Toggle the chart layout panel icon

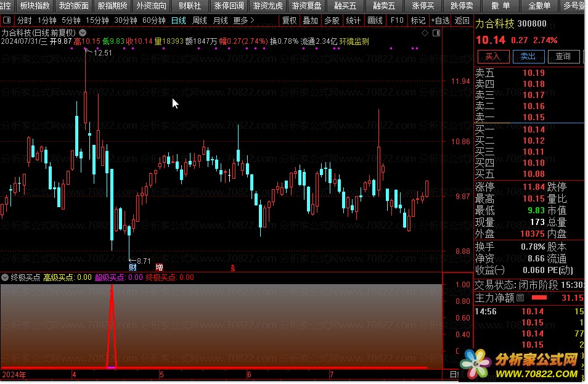7,20
